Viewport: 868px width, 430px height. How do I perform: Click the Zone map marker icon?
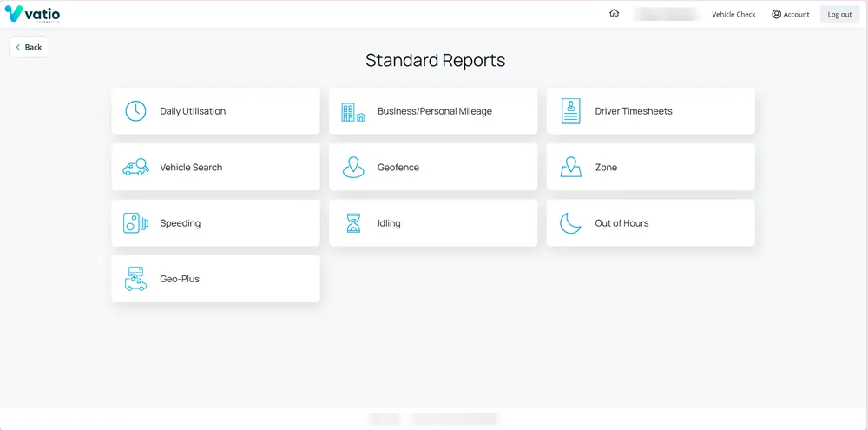click(571, 167)
